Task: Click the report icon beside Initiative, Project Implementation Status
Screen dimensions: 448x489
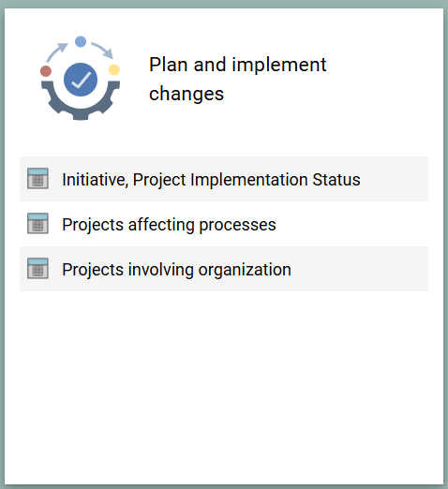Action: 37,178
